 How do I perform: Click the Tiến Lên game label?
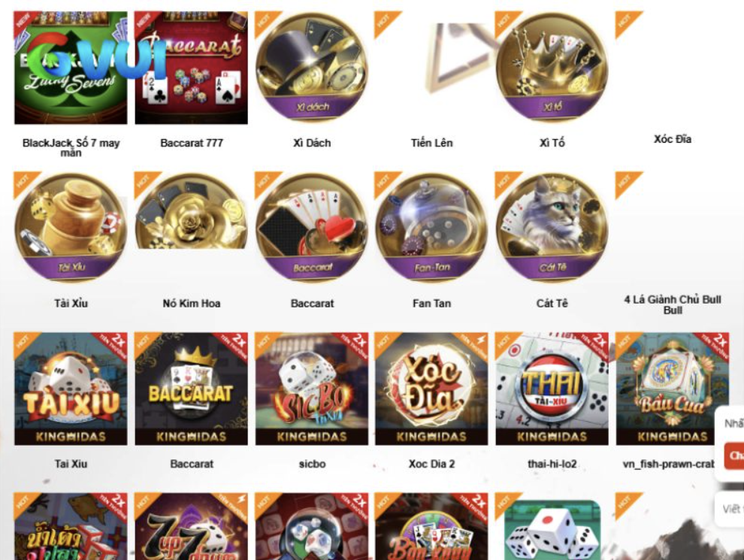(432, 143)
